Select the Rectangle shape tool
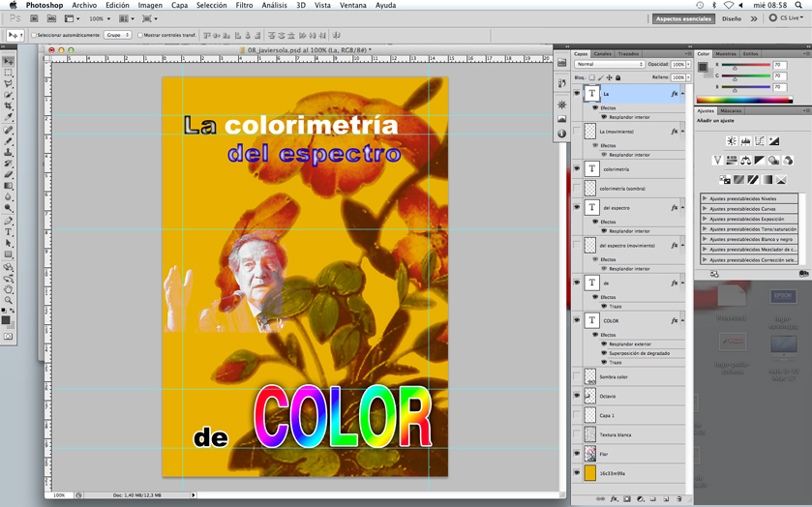 9,254
